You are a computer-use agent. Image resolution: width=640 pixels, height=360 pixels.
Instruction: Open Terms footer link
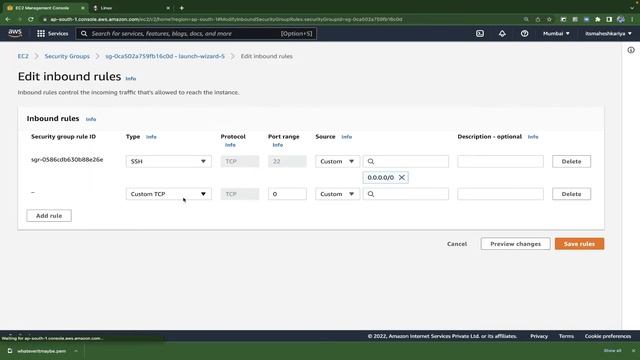pos(566,336)
